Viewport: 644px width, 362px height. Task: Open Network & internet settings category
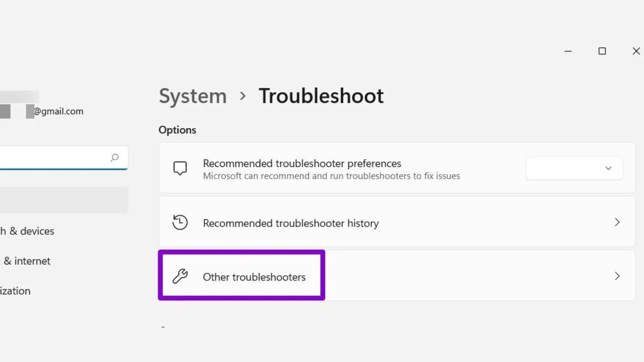tap(27, 261)
